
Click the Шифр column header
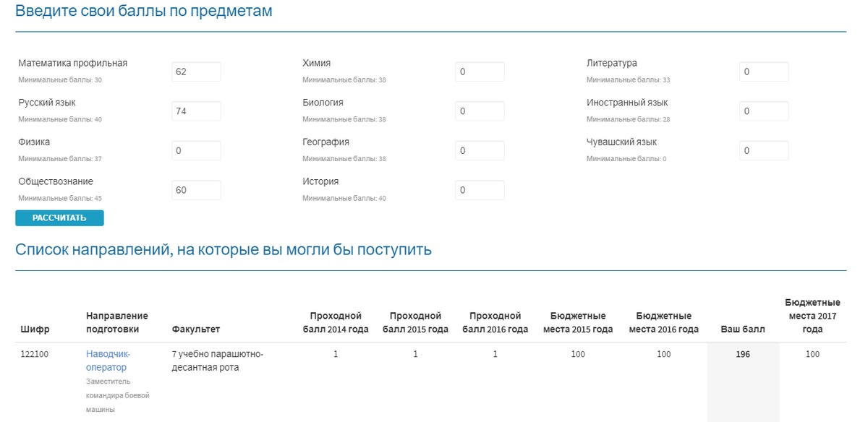click(x=35, y=330)
